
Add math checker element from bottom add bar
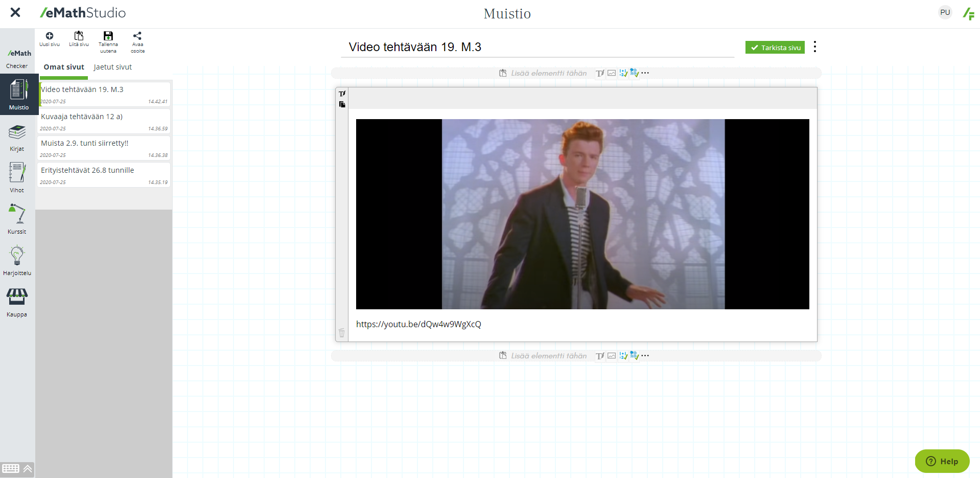point(623,356)
